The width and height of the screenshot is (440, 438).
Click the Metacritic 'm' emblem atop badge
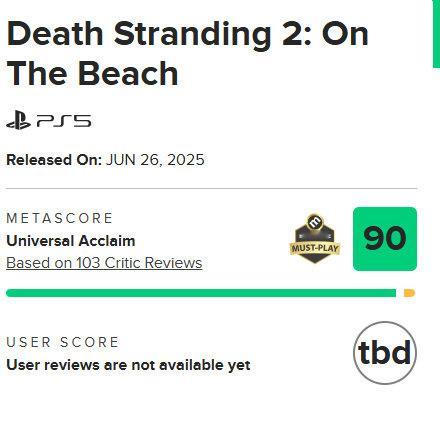coord(315,221)
